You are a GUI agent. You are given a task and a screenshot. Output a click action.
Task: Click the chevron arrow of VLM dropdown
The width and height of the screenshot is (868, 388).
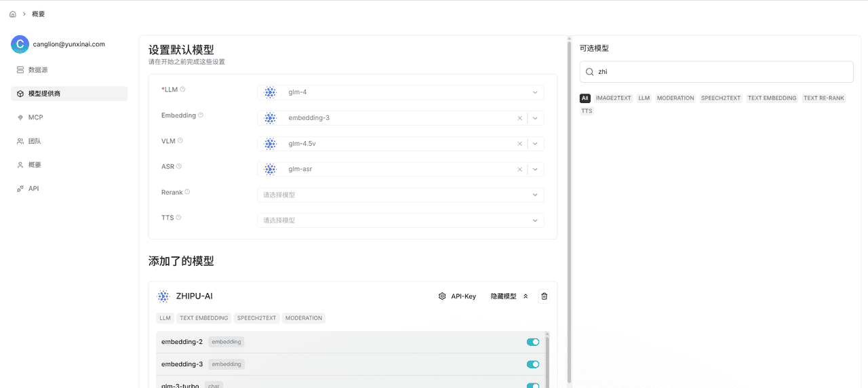tap(535, 144)
